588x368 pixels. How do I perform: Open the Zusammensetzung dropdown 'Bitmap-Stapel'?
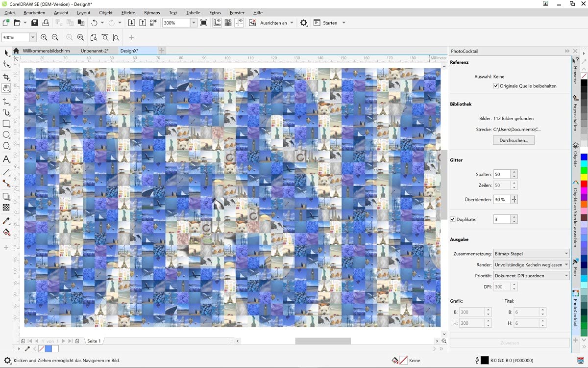pyautogui.click(x=531, y=254)
